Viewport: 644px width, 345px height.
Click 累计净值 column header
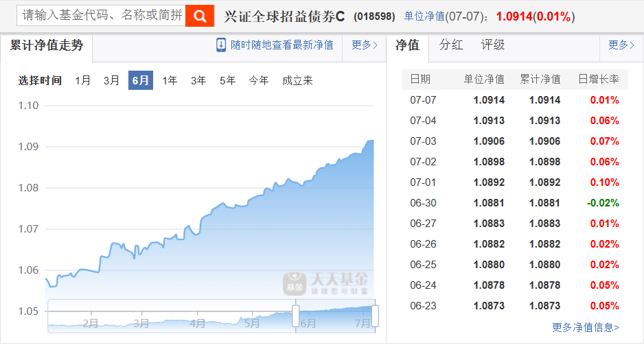pyautogui.click(x=540, y=79)
